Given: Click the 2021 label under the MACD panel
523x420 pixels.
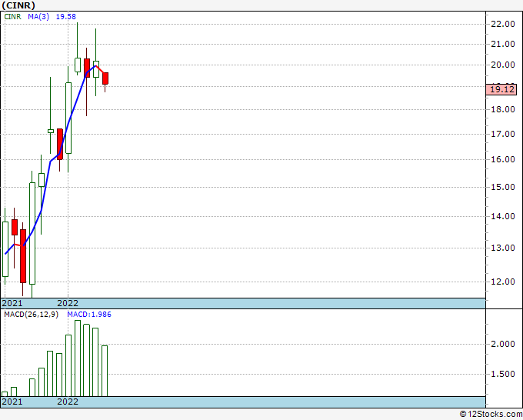Looking at the screenshot, I should point(12,402).
